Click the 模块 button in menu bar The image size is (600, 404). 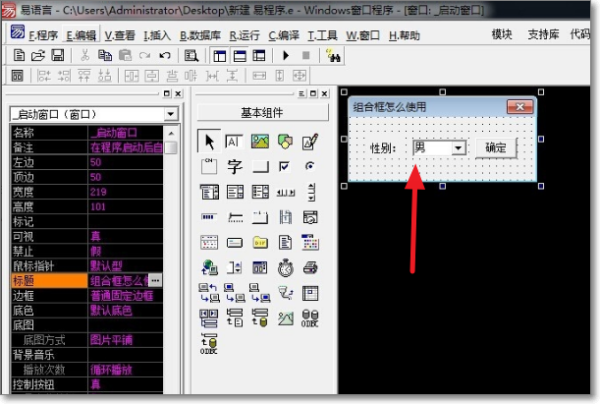point(502,34)
